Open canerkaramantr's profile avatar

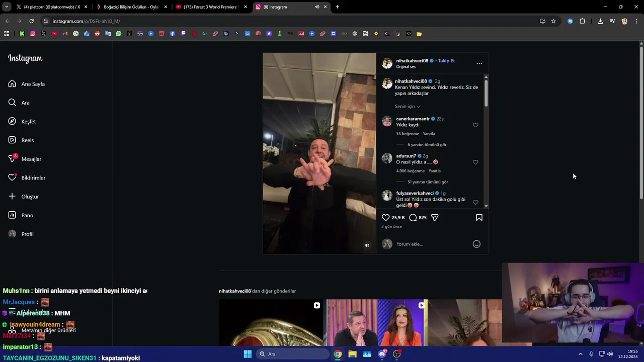(387, 121)
